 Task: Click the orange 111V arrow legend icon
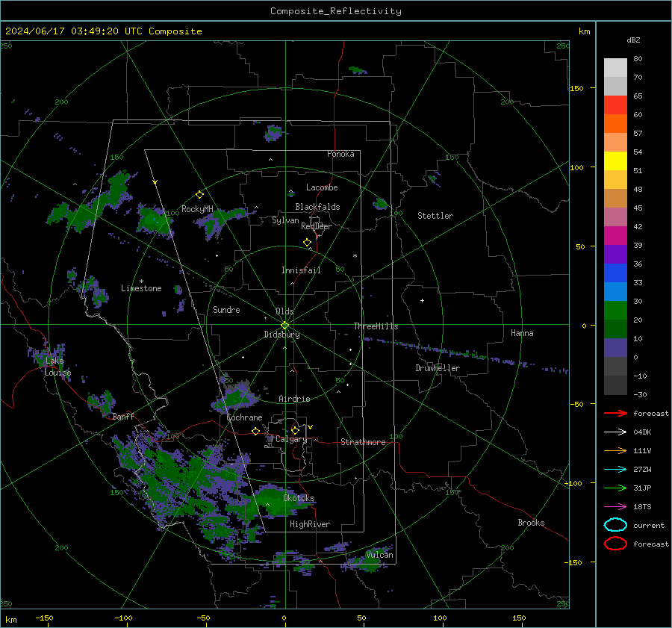(615, 450)
